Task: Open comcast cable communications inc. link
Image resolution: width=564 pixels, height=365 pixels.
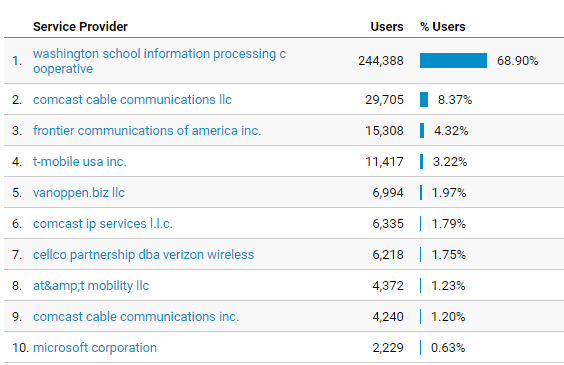Action: [136, 316]
